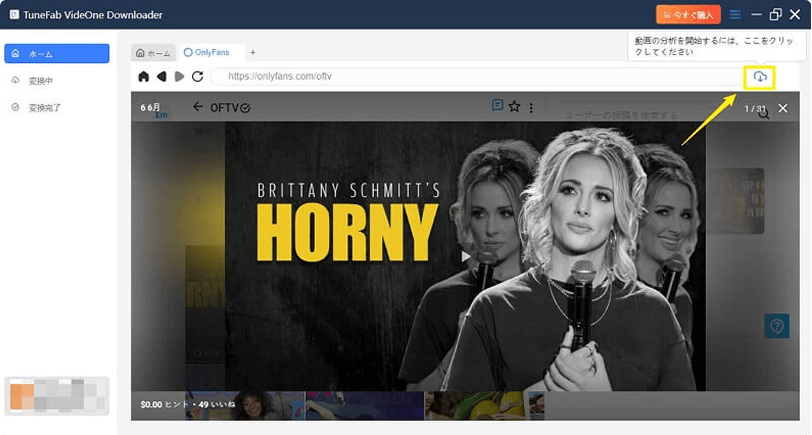Click the browser home icon

click(x=144, y=76)
